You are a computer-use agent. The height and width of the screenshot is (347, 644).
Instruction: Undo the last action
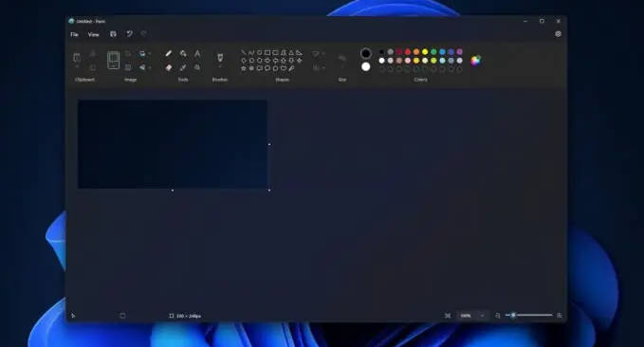(129, 34)
